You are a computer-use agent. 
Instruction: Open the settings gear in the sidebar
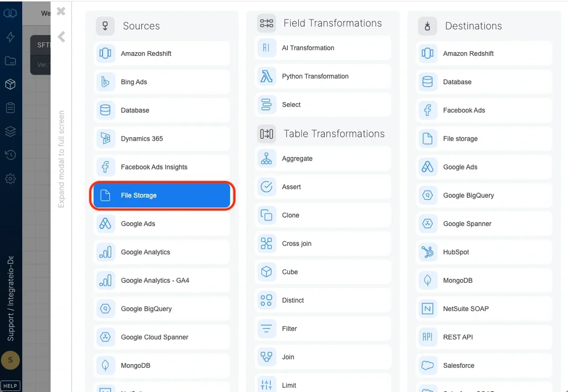(x=10, y=179)
